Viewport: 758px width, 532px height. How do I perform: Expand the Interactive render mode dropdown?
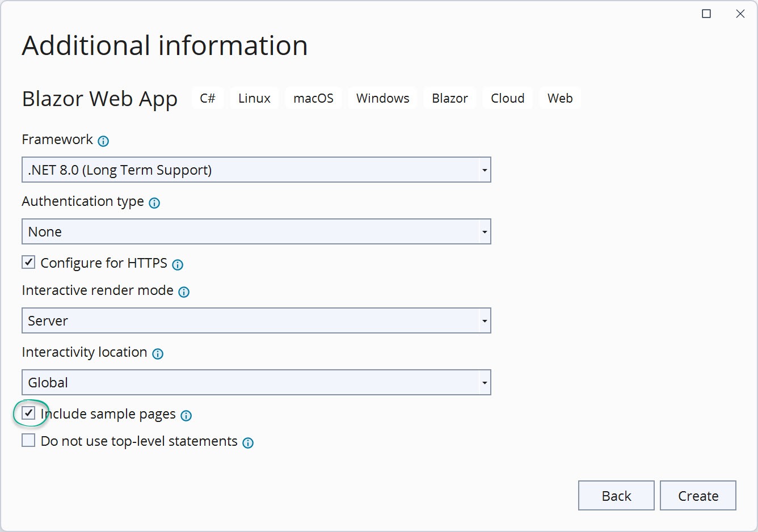pos(484,320)
